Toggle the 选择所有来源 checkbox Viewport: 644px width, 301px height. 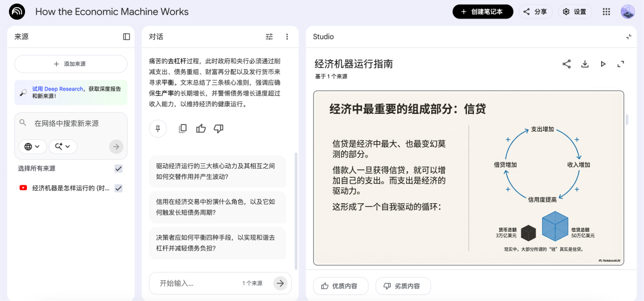point(119,168)
